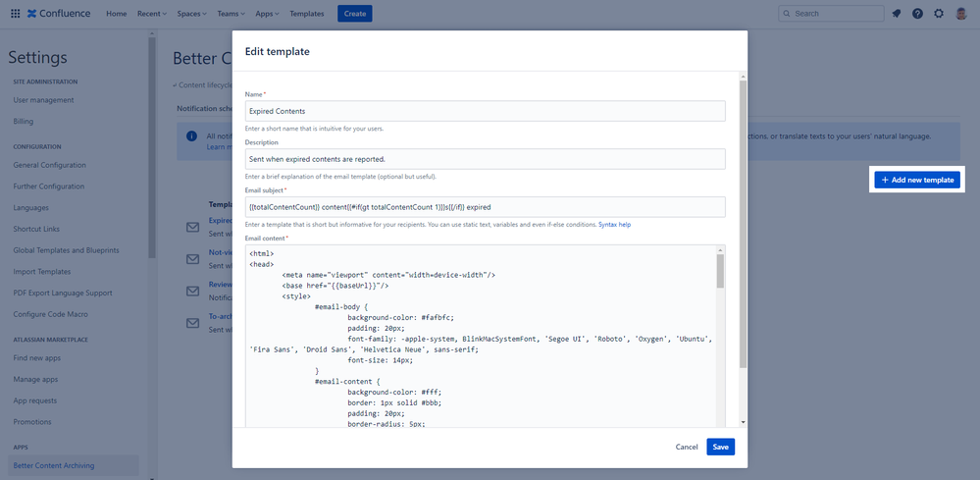Cancel the Edit template dialog
The height and width of the screenshot is (480, 980).
687,447
